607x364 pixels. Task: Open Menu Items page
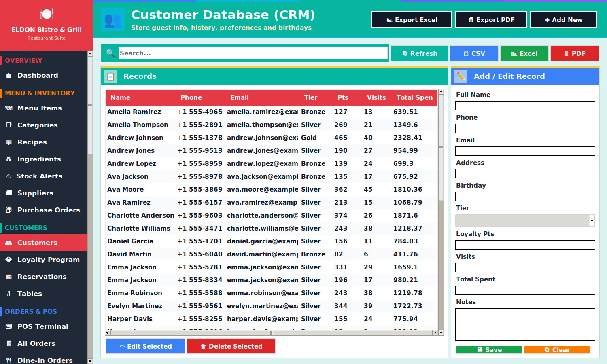point(44,108)
